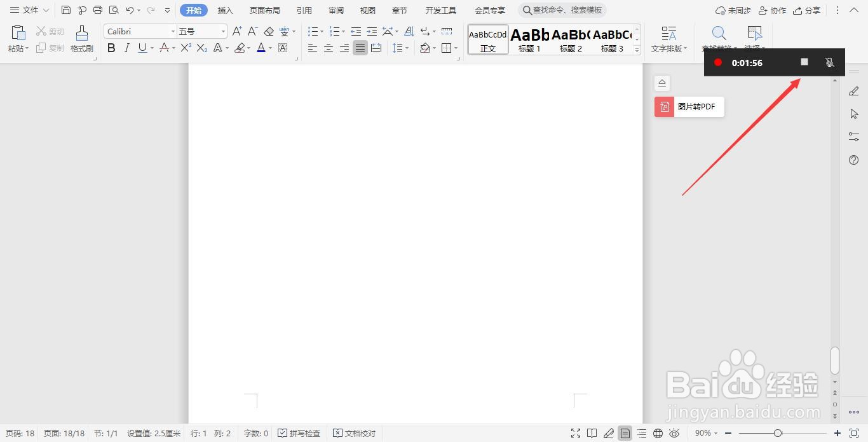Click 拼写检查 in status bar
Viewport: 868px width, 442px height.
(299, 433)
